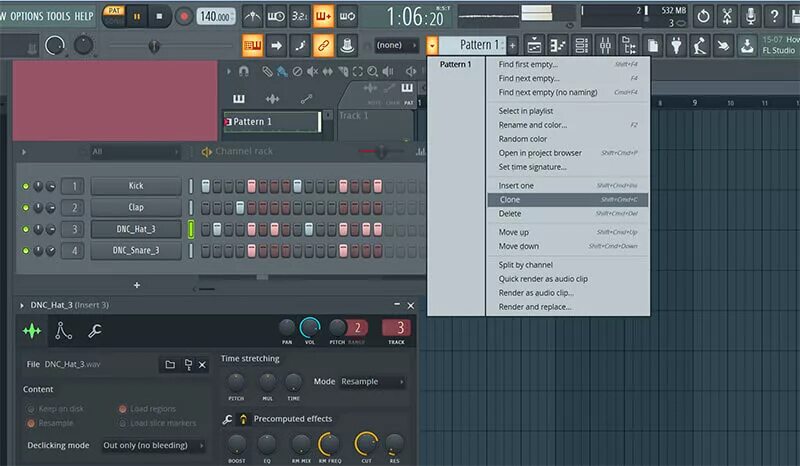Click the one-click audio recording microphone icon
The image size is (800, 466).
[x=751, y=16]
